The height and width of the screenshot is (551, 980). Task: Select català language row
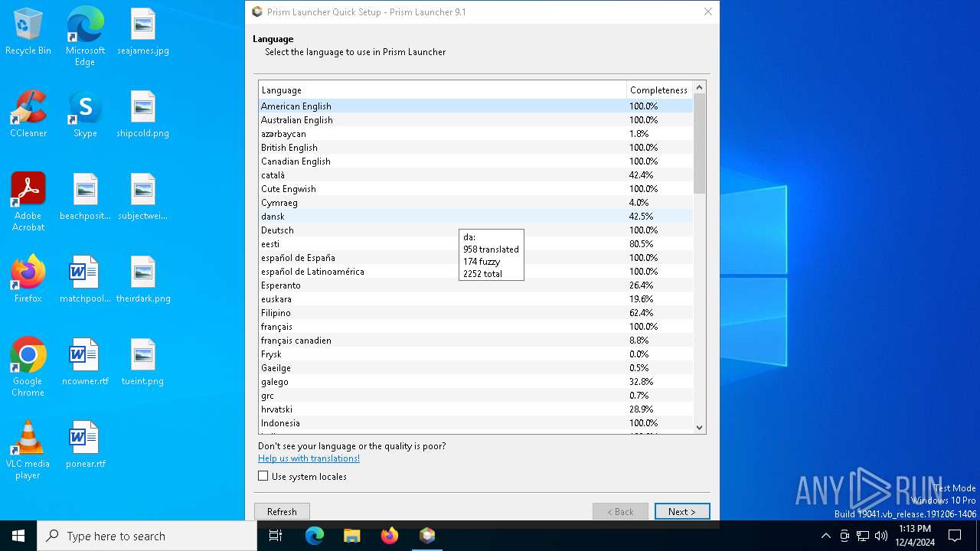coord(475,175)
